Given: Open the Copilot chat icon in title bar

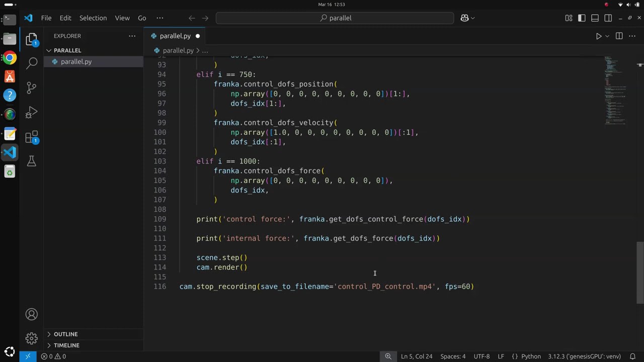Looking at the screenshot, I should [464, 18].
